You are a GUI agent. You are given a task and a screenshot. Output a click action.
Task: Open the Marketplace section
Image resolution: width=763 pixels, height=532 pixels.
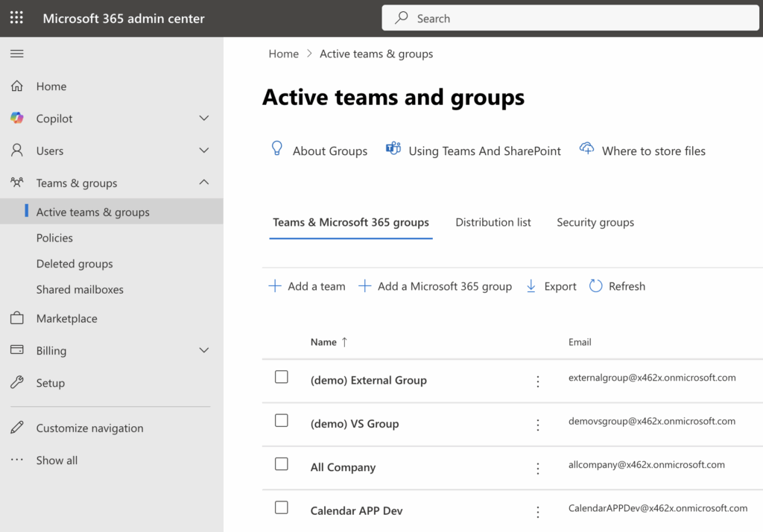click(x=16, y=318)
